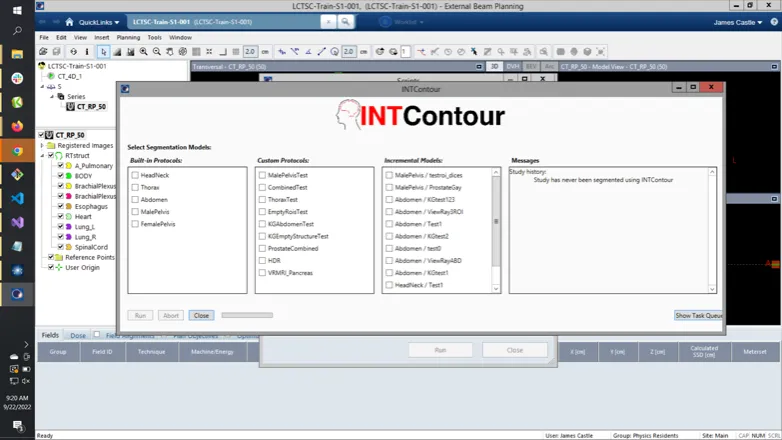Check the Abdomen built-in protocol
The height and width of the screenshot is (440, 782).
pos(135,200)
